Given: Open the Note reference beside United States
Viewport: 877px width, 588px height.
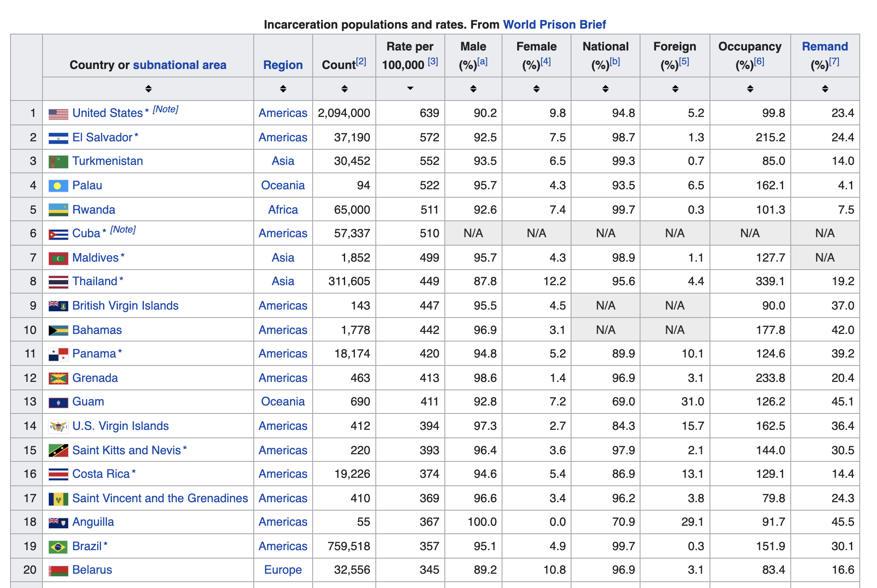Looking at the screenshot, I should tap(165, 109).
